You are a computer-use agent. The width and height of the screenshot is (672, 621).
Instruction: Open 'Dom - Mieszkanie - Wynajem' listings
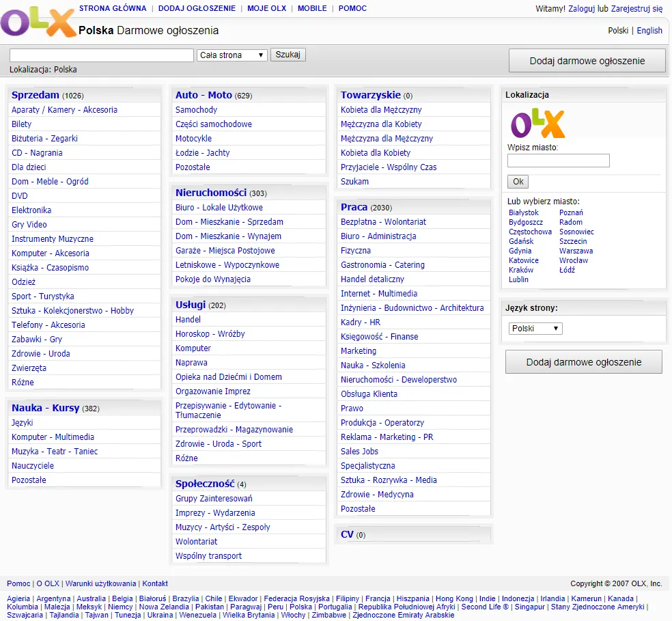[228, 236]
